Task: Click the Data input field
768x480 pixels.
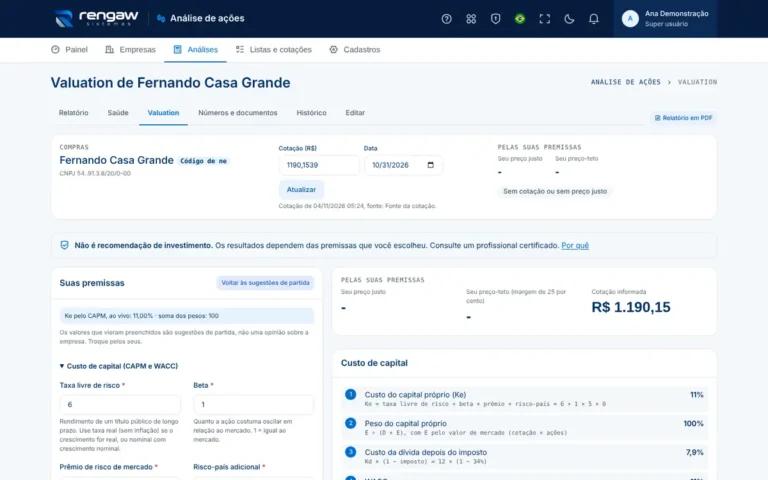Action: pyautogui.click(x=403, y=165)
